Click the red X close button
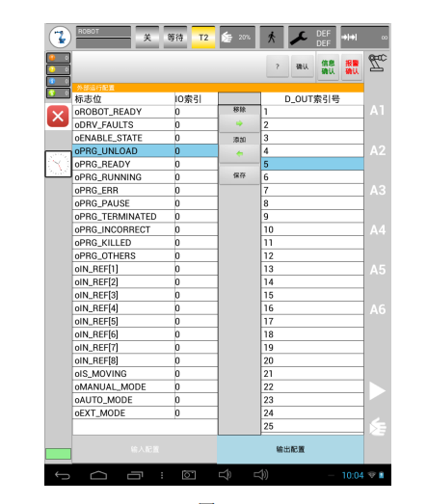This screenshot has height=504, width=427. tap(58, 116)
